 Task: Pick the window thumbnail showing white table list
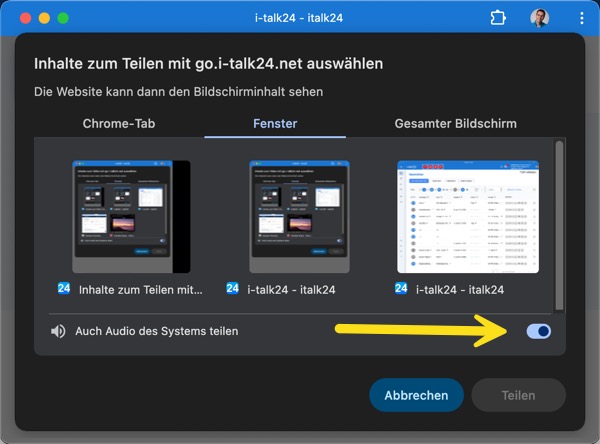coord(468,216)
